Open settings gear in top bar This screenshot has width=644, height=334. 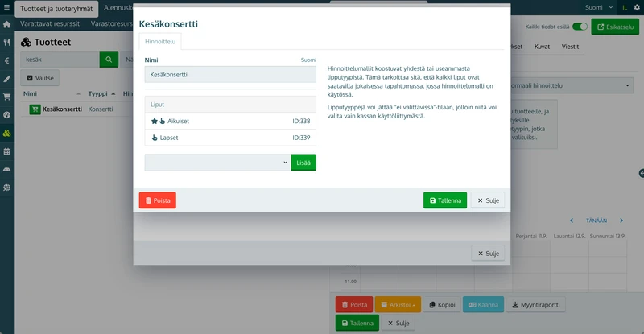[637, 7]
